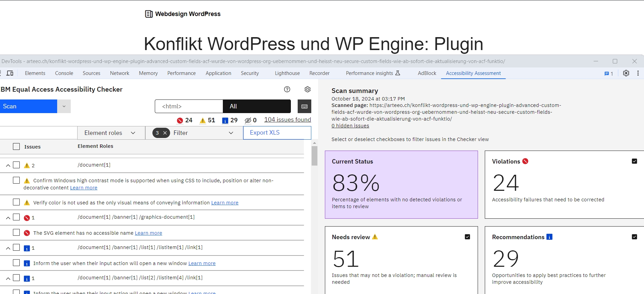Viewport: 644px width, 294px height.
Task: Clear the 3 filter selections with X
Action: coord(165,133)
